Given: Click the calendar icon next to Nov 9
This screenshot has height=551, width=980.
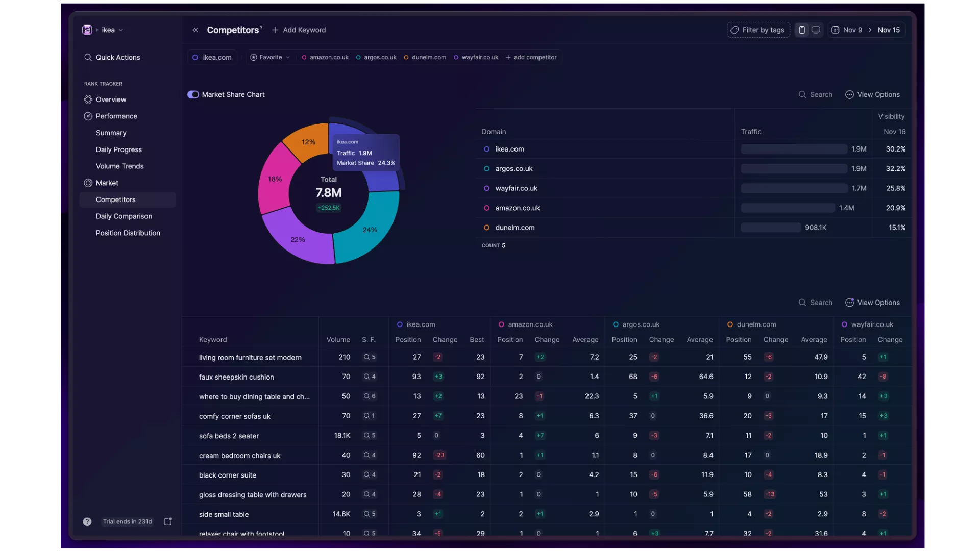Looking at the screenshot, I should click(x=835, y=30).
